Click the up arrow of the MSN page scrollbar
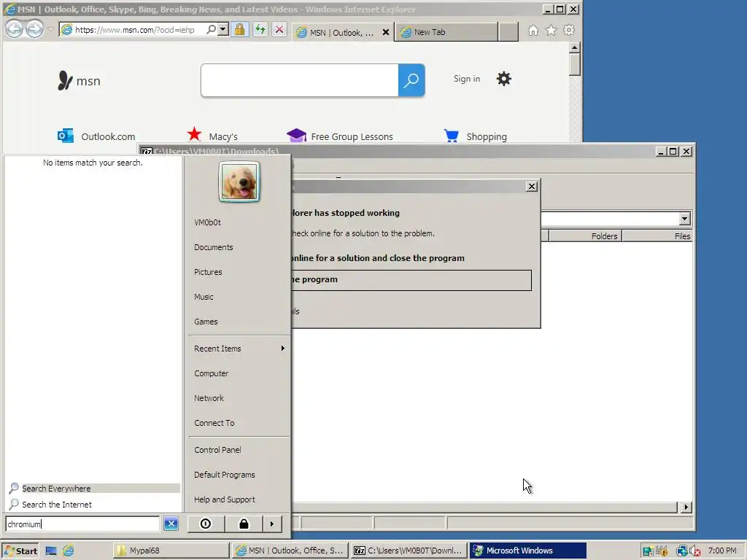Viewport: 747px width, 560px height. point(575,47)
